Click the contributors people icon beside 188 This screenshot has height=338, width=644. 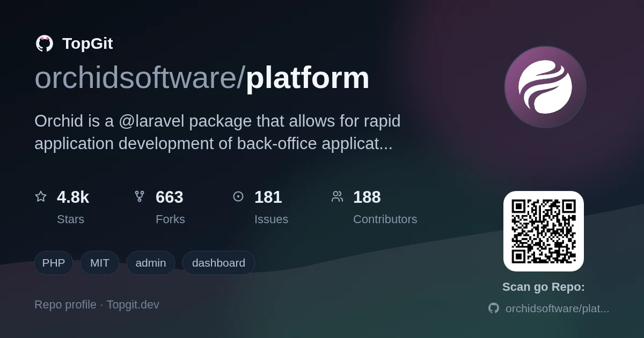[x=337, y=196]
